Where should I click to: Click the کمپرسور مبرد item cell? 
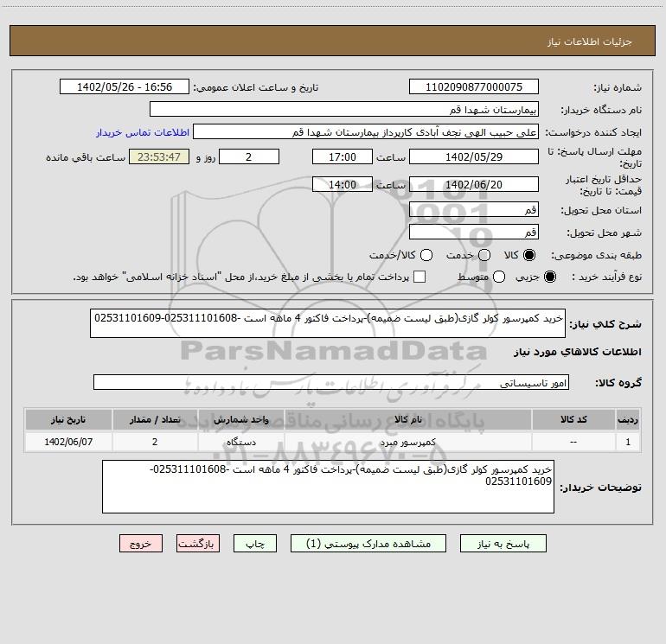pyautogui.click(x=408, y=442)
